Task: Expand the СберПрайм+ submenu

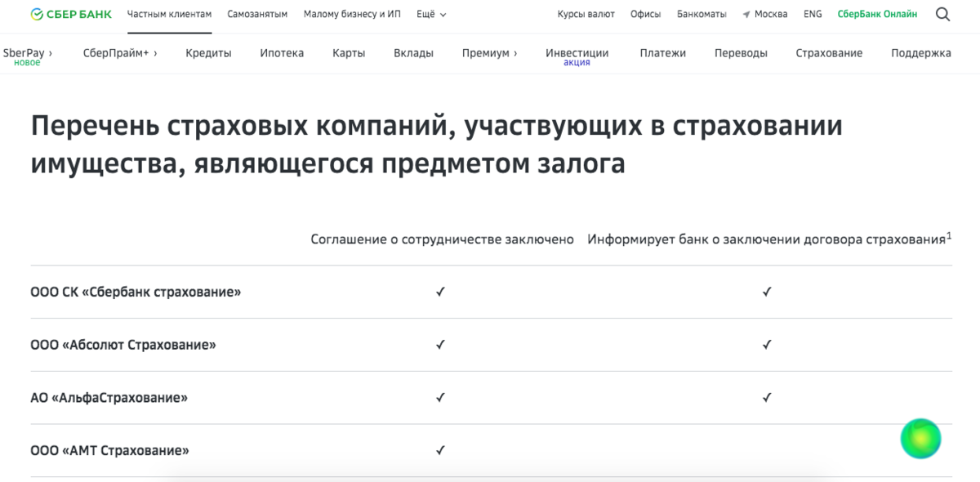Action: (120, 53)
